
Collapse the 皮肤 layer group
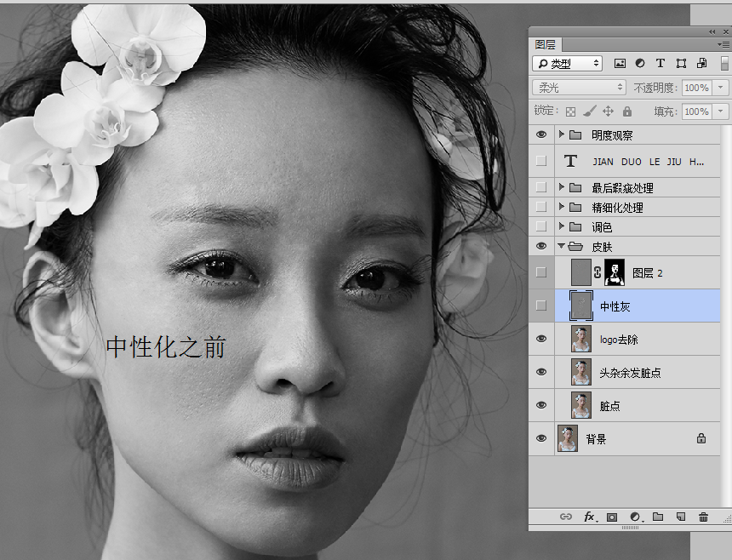[562, 246]
